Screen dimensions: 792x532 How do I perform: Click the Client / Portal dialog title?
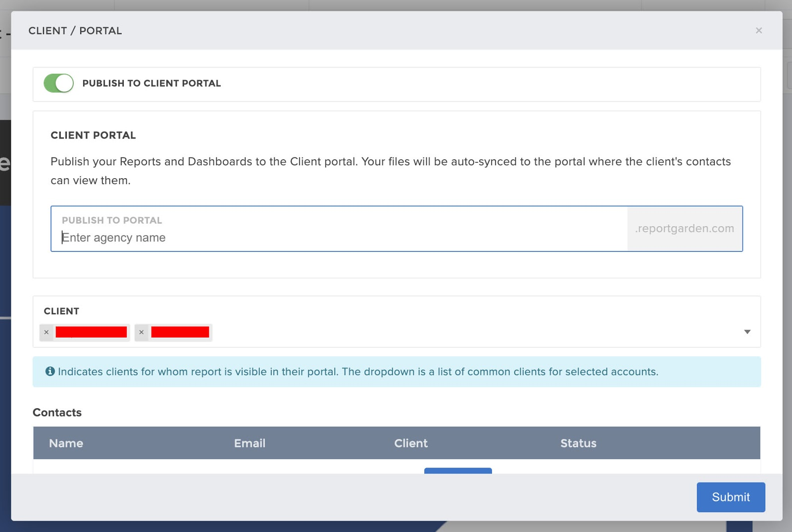click(x=75, y=31)
